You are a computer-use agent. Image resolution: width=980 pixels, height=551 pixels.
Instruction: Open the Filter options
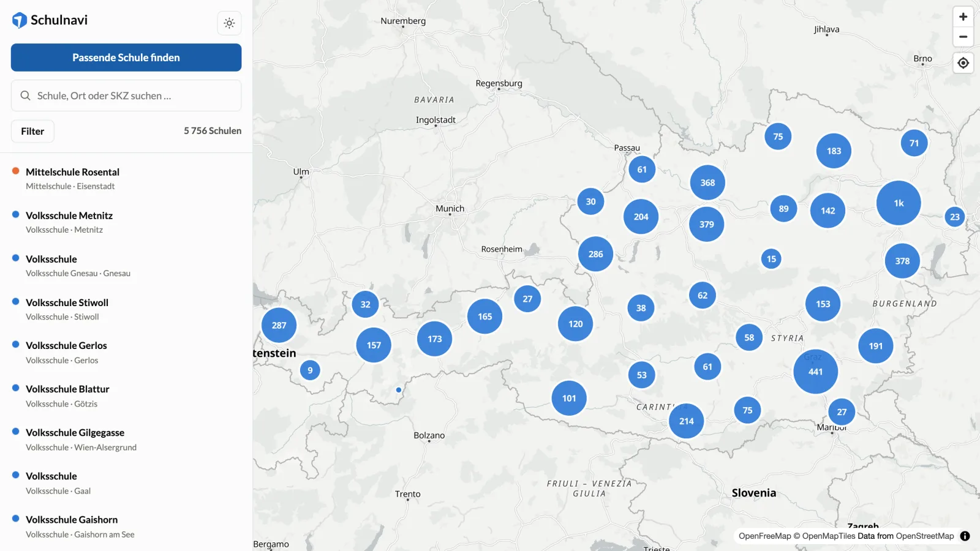pyautogui.click(x=32, y=131)
